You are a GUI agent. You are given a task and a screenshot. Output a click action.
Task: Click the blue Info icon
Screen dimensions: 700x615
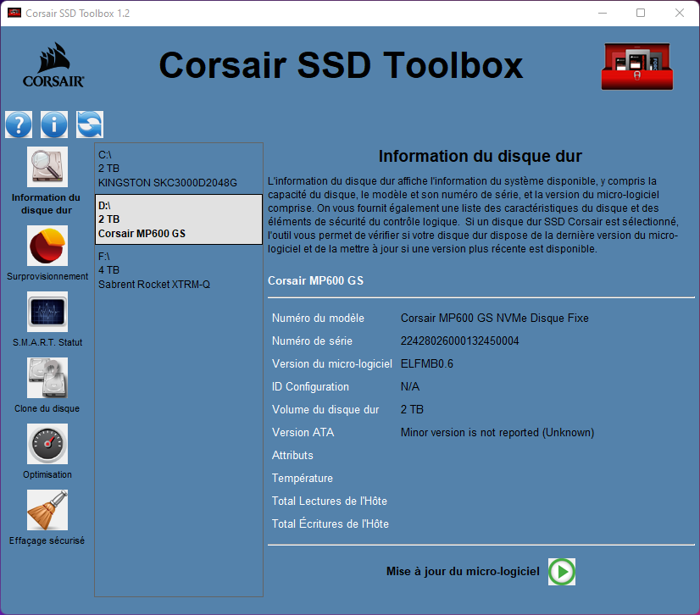pos(54,125)
